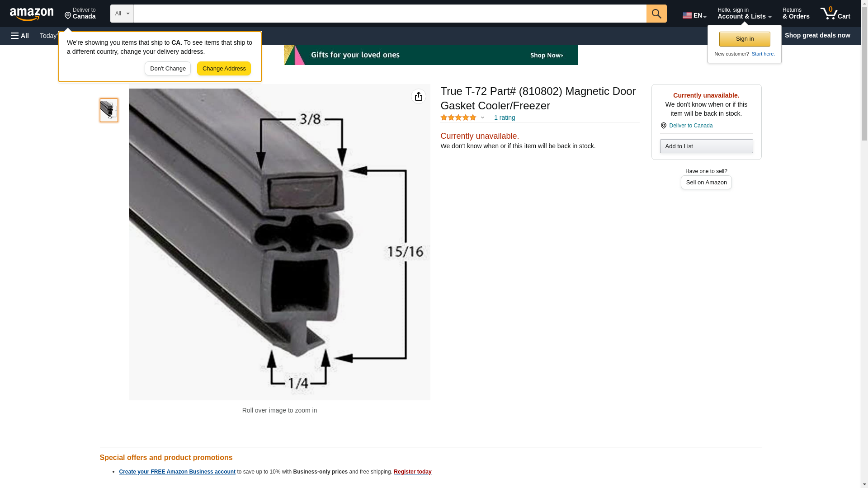Click the Amazon logo
868x488 pixels.
click(x=32, y=14)
